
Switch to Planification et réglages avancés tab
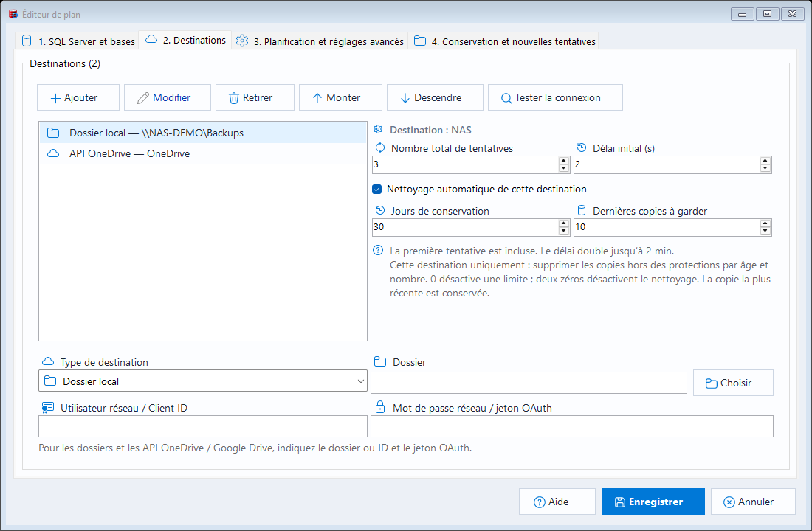[320, 41]
